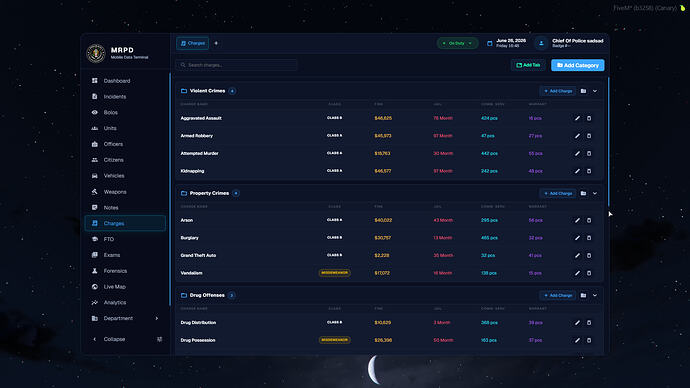This screenshot has height=388, width=690.
Task: Focus the Search charges input field
Action: pyautogui.click(x=237, y=65)
